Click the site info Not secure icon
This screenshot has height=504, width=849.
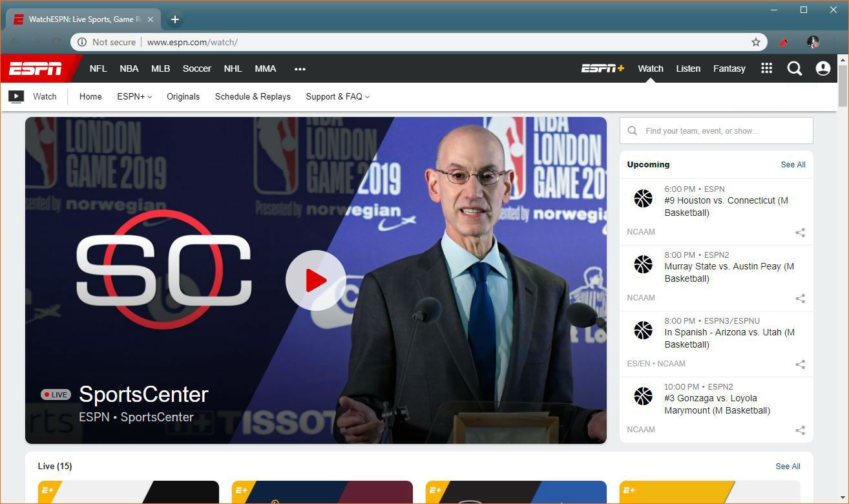[x=82, y=42]
